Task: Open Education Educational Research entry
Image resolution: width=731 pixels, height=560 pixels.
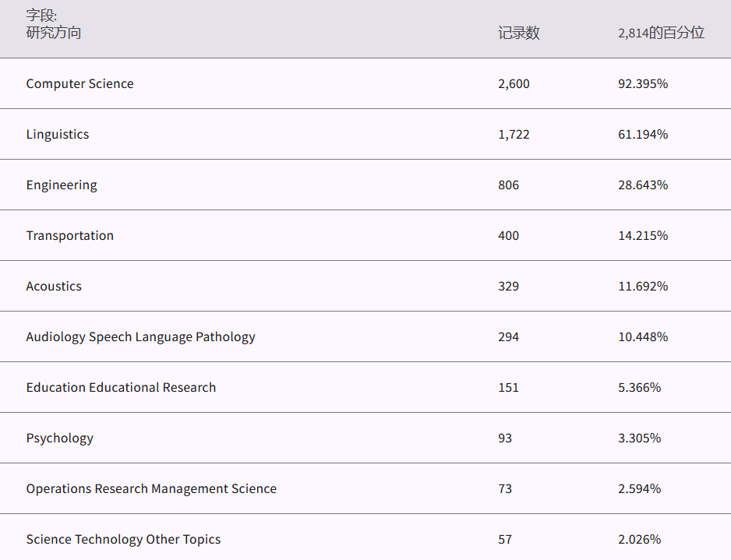Action: pos(121,387)
